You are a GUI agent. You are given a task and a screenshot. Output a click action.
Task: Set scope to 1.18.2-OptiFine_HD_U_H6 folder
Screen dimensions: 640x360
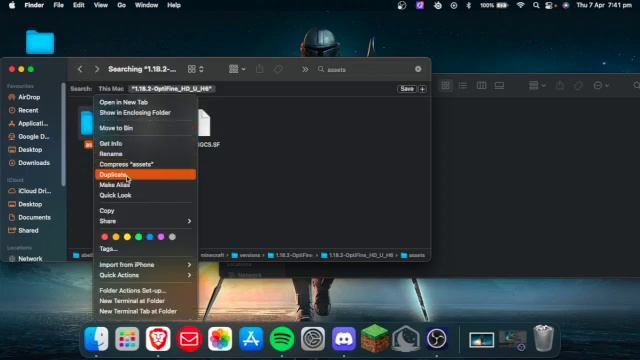tap(172, 89)
